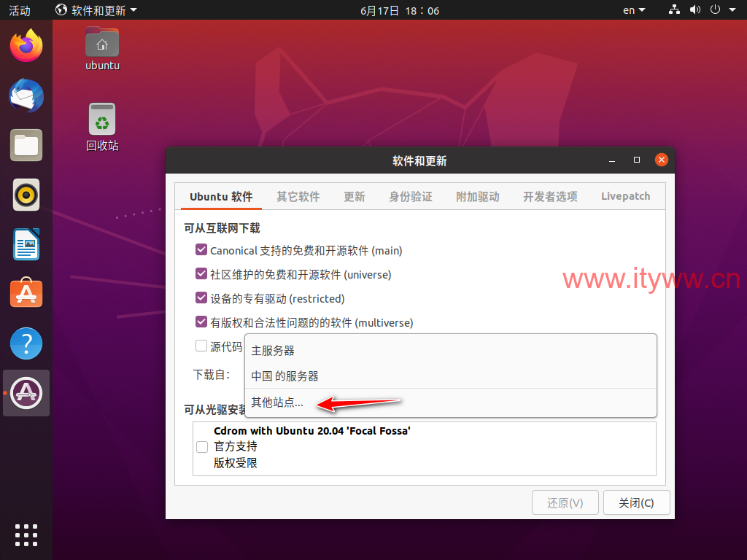The width and height of the screenshot is (747, 560).
Task: Close the 软件和更新 window
Action: (661, 160)
